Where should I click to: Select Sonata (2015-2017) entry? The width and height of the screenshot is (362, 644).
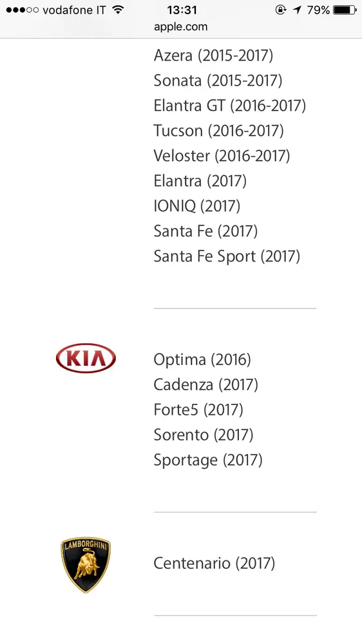[218, 80]
